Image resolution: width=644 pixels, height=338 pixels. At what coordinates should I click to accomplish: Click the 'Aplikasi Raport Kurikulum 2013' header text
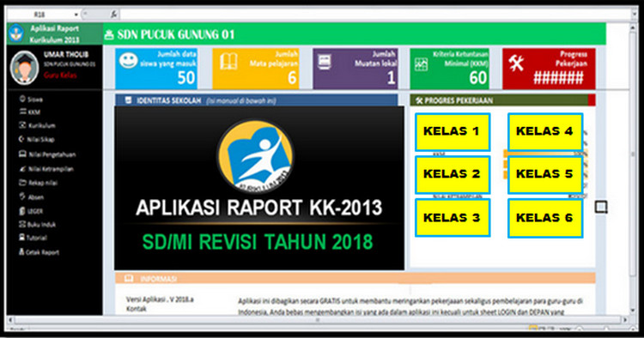pyautogui.click(x=54, y=34)
